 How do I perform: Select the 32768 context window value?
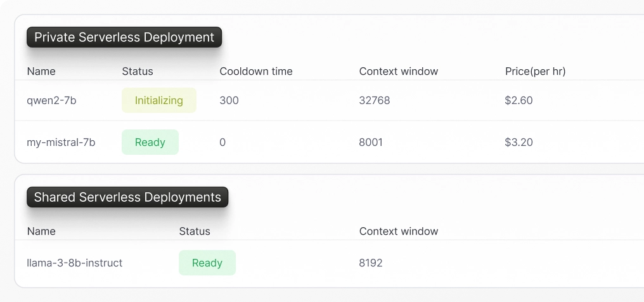(x=374, y=100)
